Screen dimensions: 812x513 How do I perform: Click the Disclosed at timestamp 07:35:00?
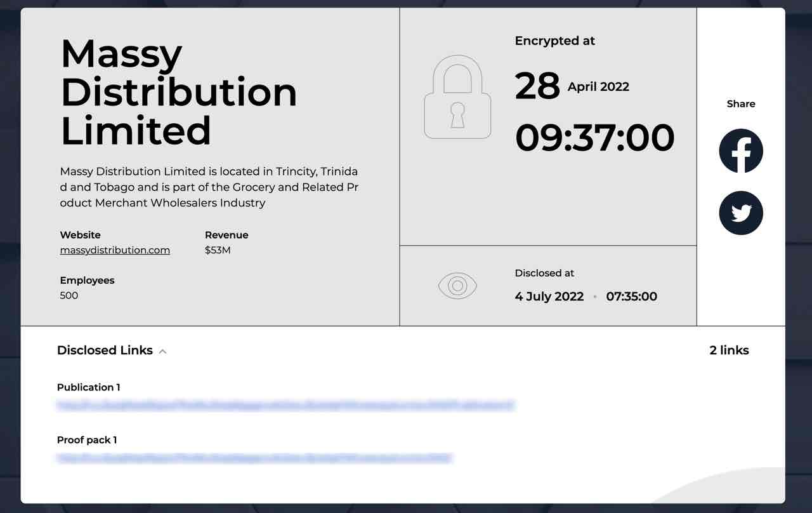[632, 296]
